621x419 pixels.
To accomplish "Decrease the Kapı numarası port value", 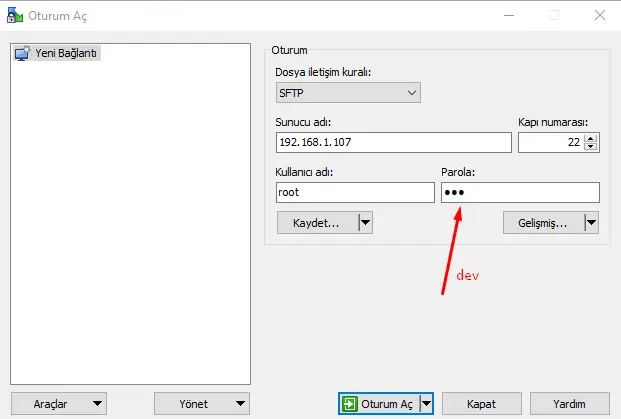I will pos(591,148).
